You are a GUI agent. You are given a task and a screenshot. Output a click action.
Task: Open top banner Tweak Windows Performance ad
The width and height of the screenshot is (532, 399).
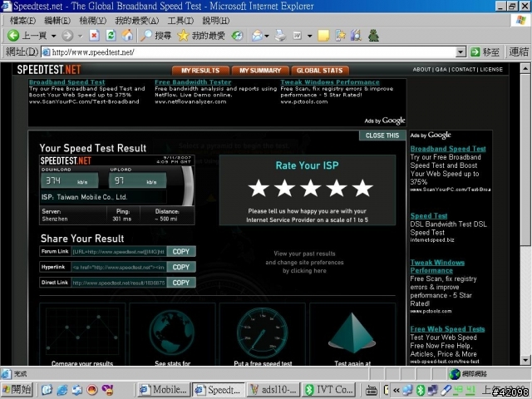pyautogui.click(x=330, y=82)
